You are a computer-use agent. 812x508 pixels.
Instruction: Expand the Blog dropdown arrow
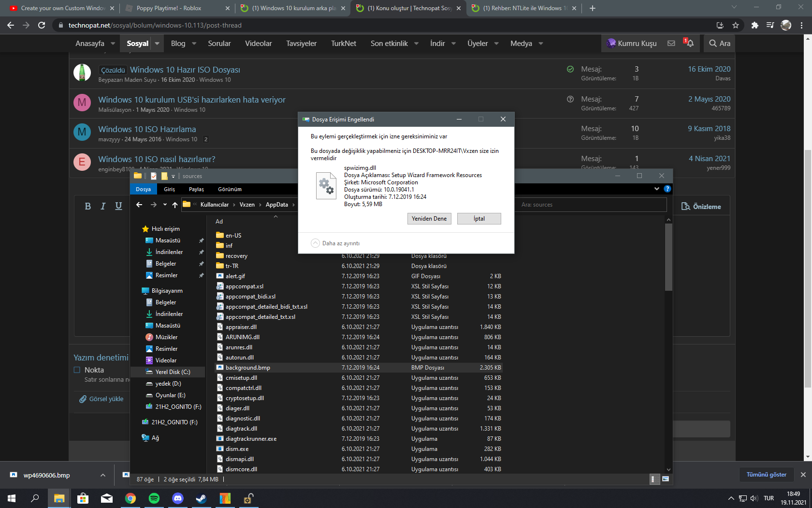[x=194, y=44]
